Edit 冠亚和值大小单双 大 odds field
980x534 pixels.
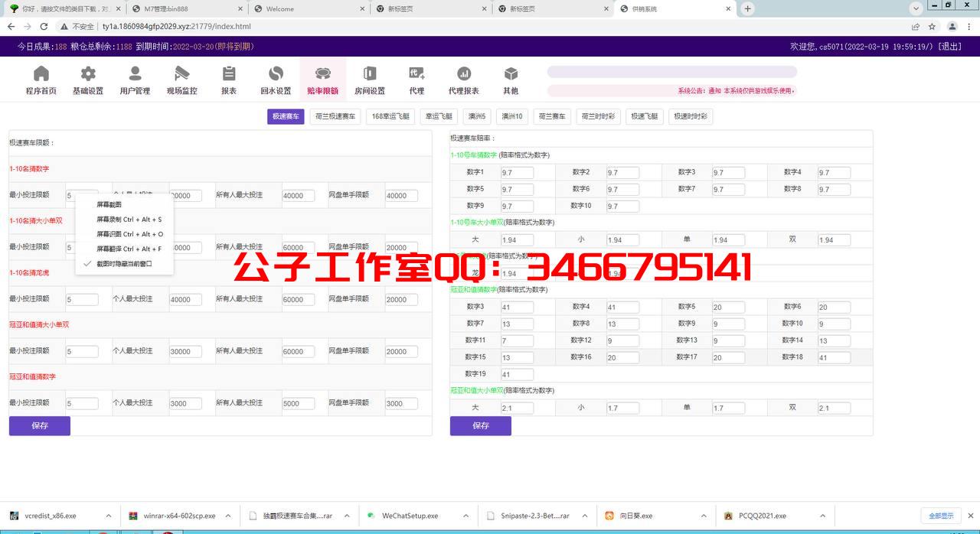(517, 409)
